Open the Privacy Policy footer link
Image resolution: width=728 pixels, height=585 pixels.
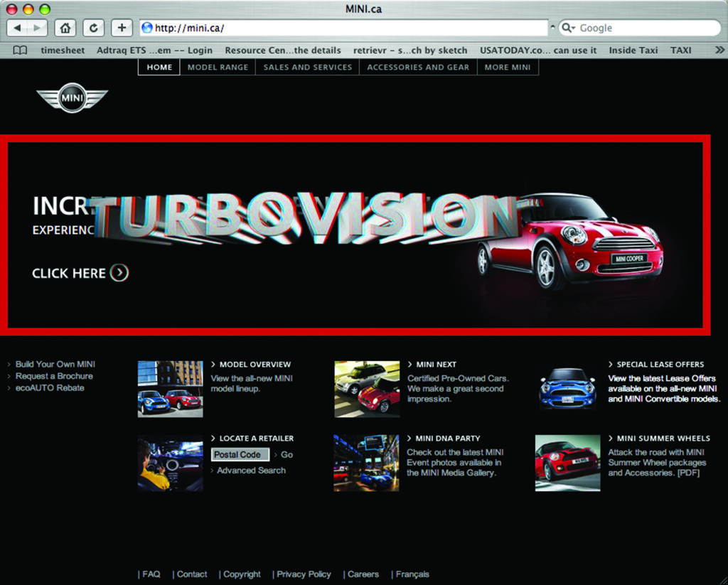pos(304,574)
